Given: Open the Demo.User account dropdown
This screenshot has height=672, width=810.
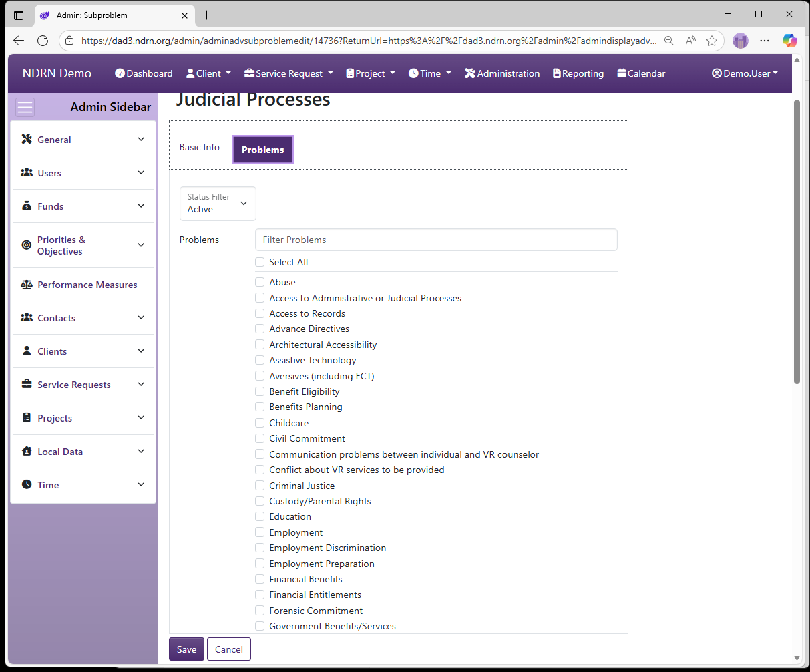Looking at the screenshot, I should pos(745,73).
